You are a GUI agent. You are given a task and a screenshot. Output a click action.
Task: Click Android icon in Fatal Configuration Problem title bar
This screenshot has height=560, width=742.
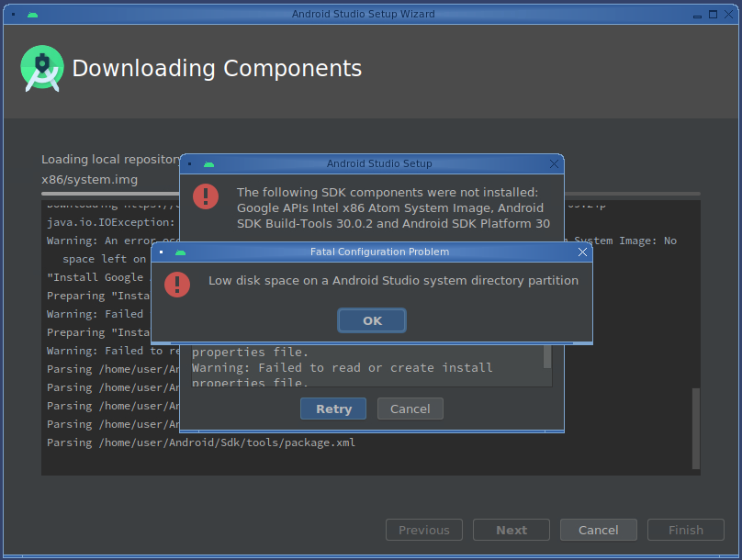tap(180, 252)
